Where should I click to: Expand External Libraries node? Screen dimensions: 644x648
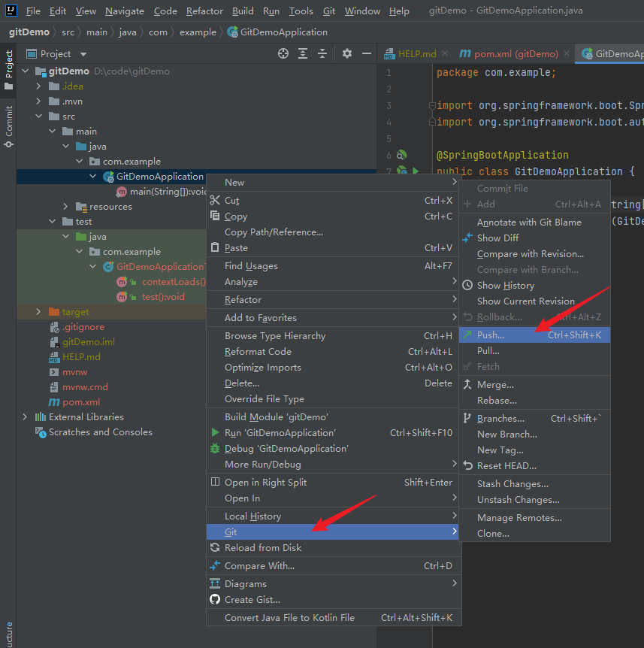[x=26, y=417]
